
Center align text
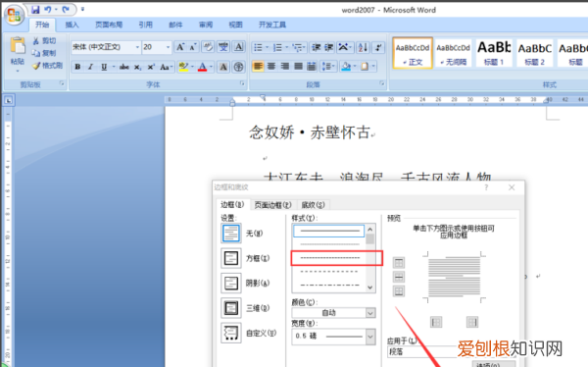point(271,67)
